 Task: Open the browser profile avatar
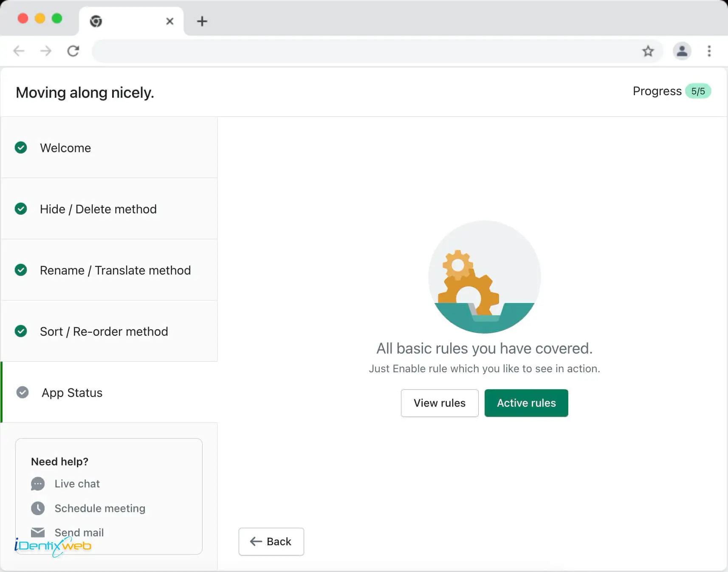682,51
